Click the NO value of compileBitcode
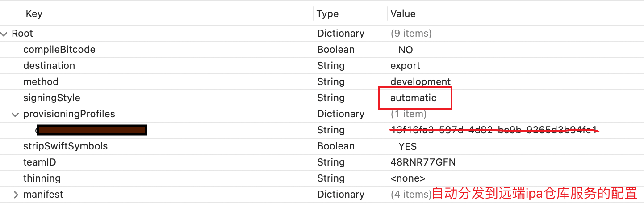644x221 pixels. [x=406, y=50]
